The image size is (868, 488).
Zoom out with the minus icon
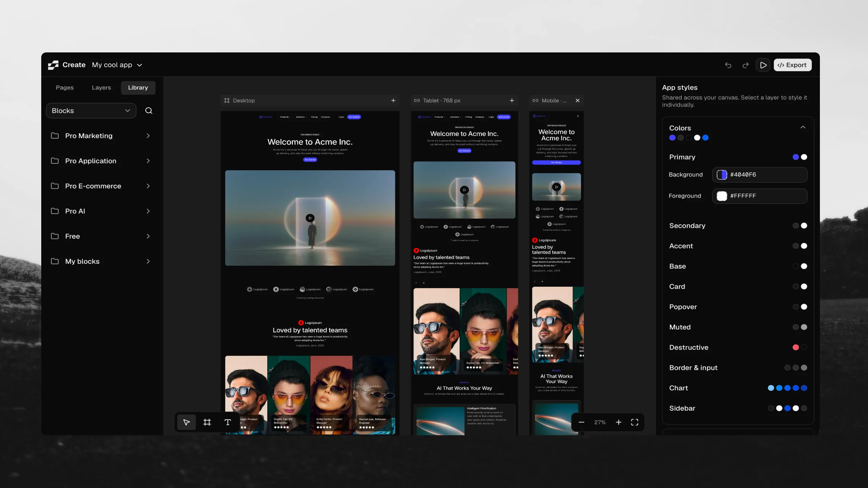tap(581, 422)
